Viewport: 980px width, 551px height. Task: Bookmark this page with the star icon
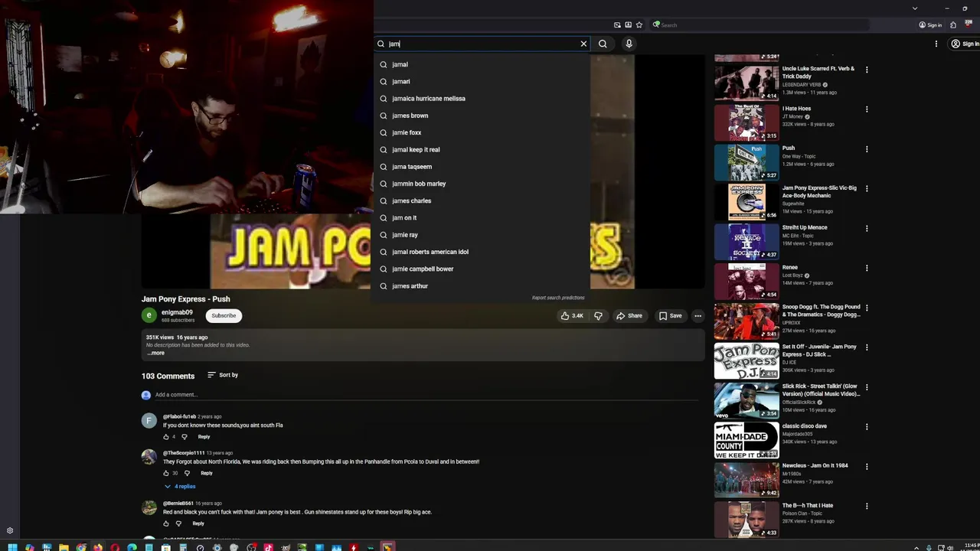639,24
